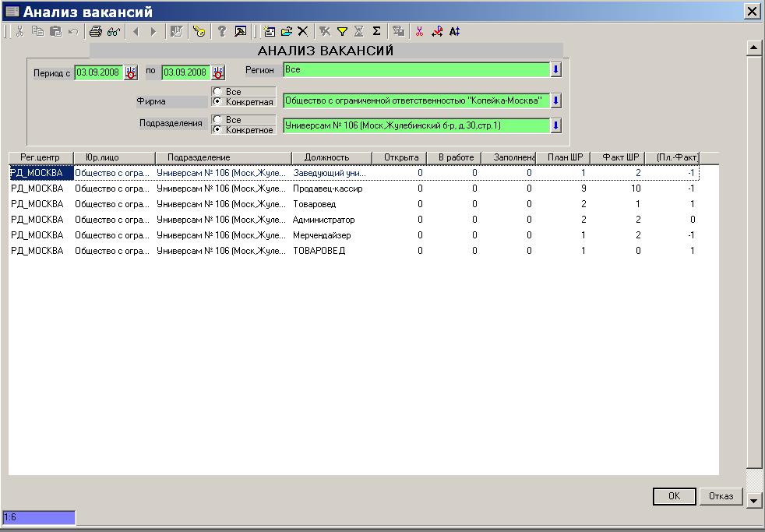765x532 pixels.
Task: Click the Sigma sum icon
Action: coord(376,32)
